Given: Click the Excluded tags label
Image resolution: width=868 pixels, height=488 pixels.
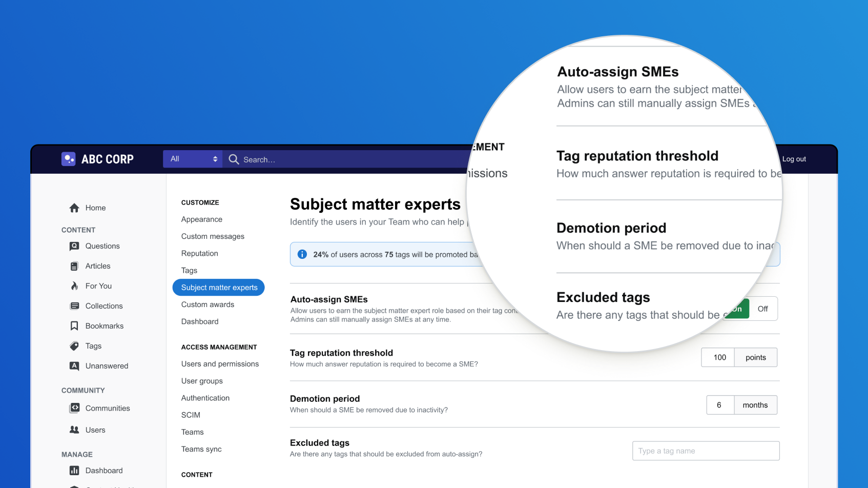Looking at the screenshot, I should coord(320,443).
